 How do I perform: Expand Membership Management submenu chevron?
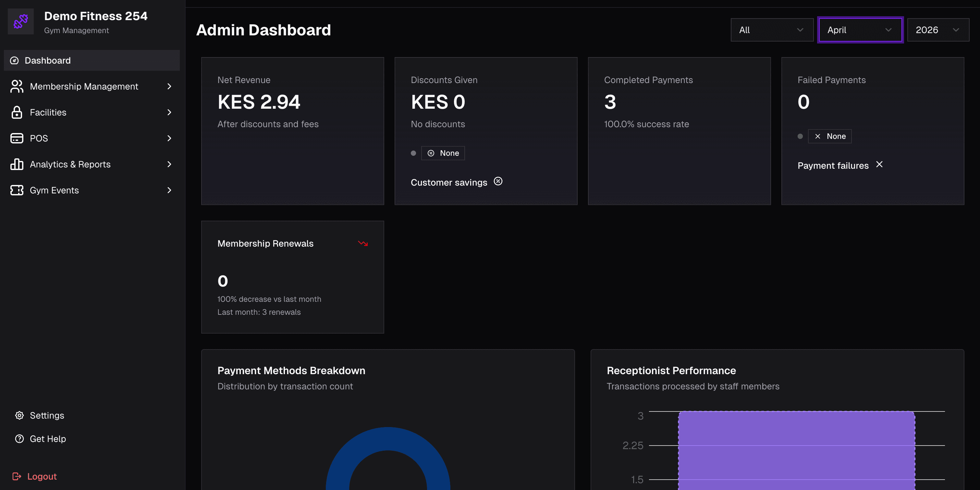(x=169, y=86)
